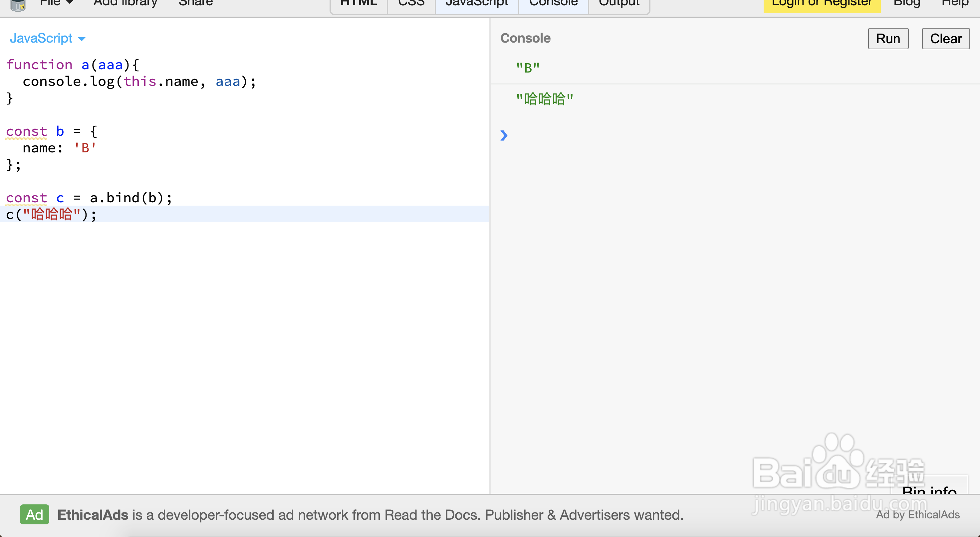
Task: Open the Add library menu
Action: coord(125,3)
